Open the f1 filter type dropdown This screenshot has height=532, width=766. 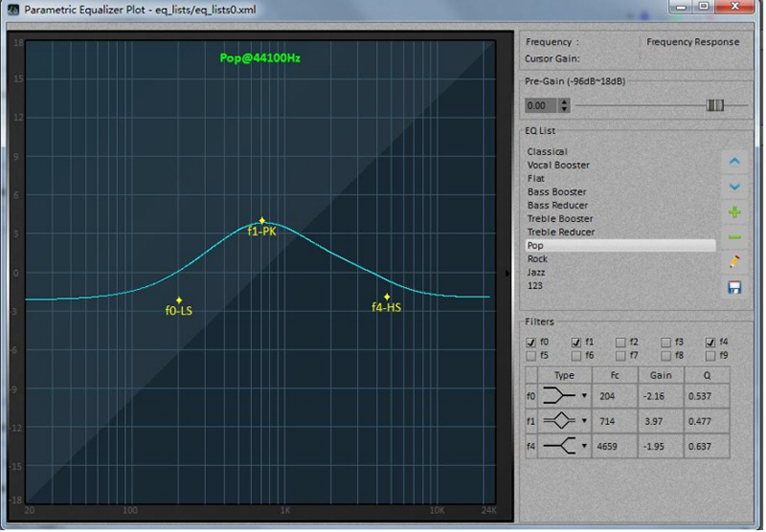click(584, 420)
